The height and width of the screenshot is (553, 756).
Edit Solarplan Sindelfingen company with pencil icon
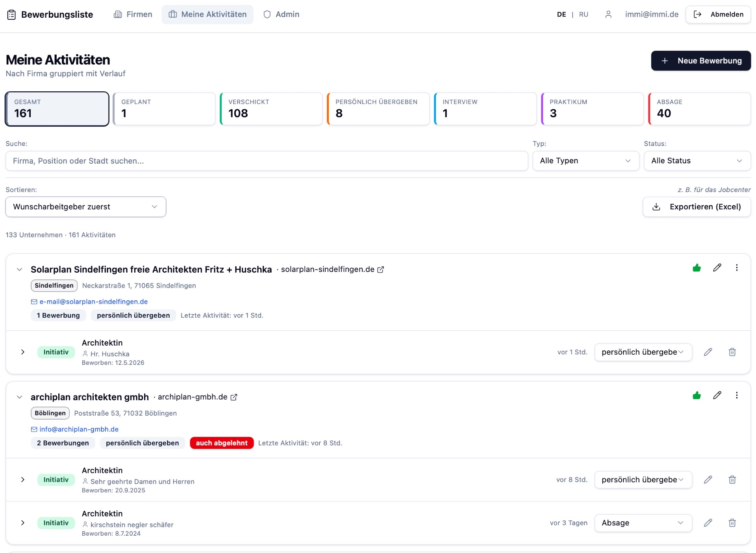pos(717,268)
